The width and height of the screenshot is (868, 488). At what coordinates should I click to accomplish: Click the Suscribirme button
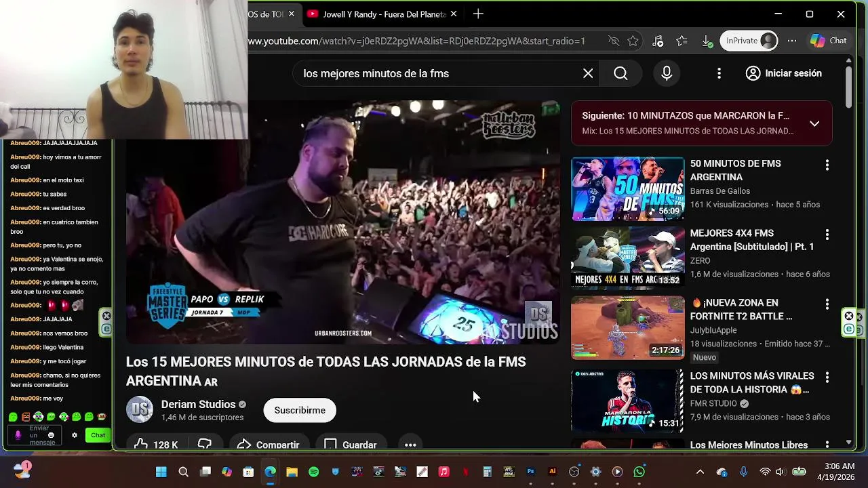[x=300, y=410]
